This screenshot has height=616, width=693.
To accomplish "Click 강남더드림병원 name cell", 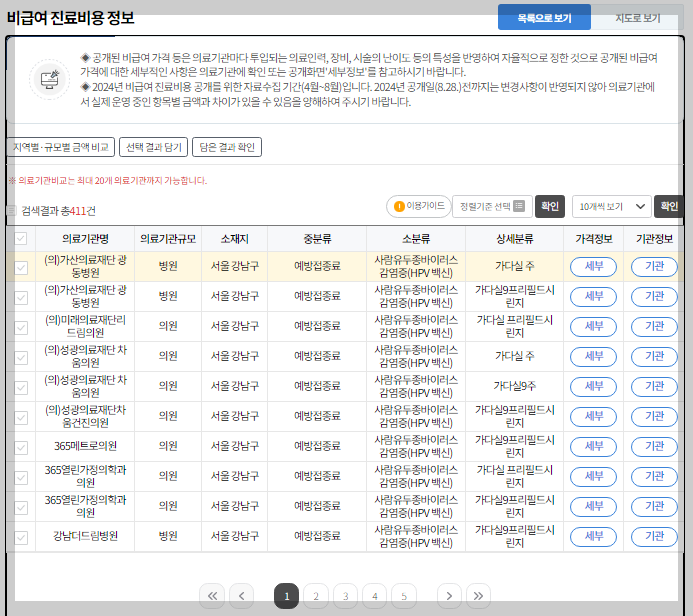I will [85, 536].
